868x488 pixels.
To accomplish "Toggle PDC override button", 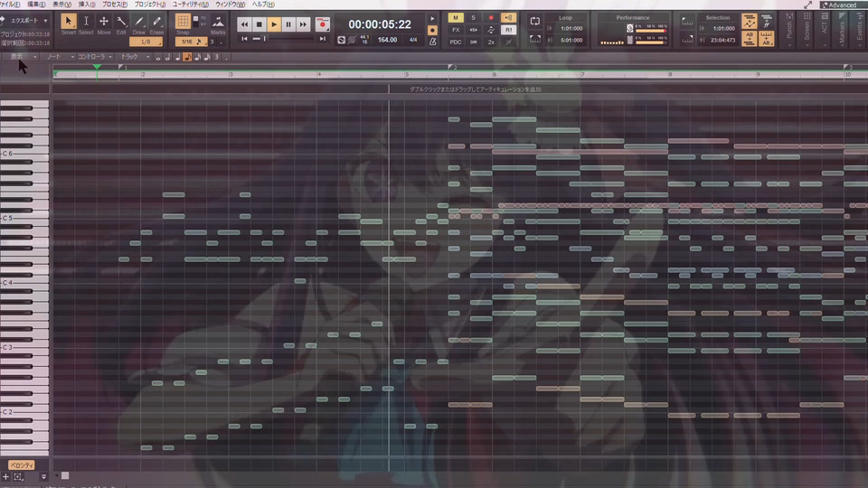I will click(456, 42).
